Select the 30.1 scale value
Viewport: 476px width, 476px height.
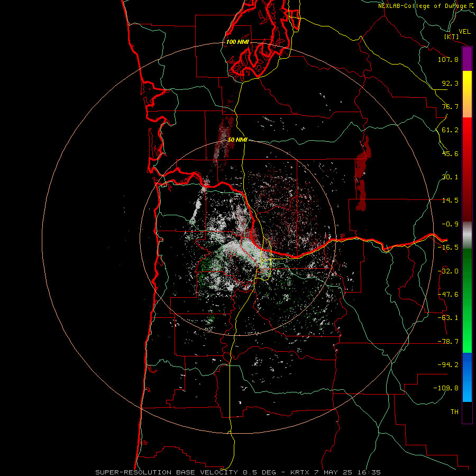coord(450,177)
